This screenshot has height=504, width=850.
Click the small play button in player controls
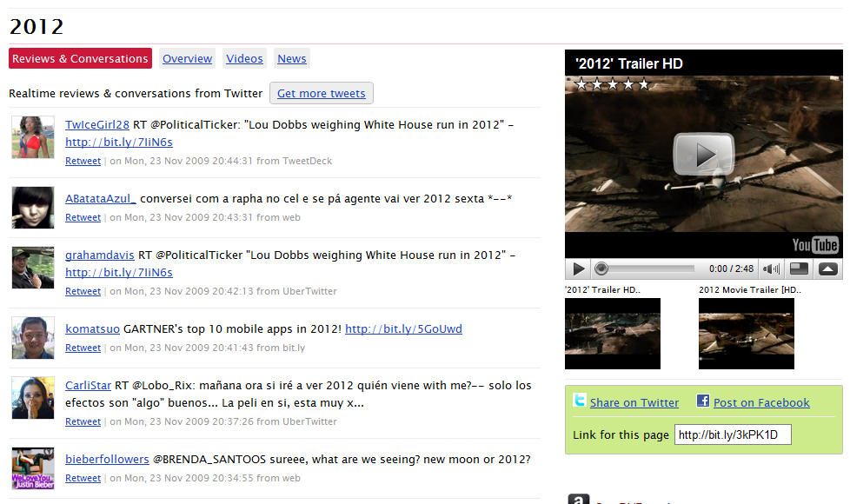579,269
